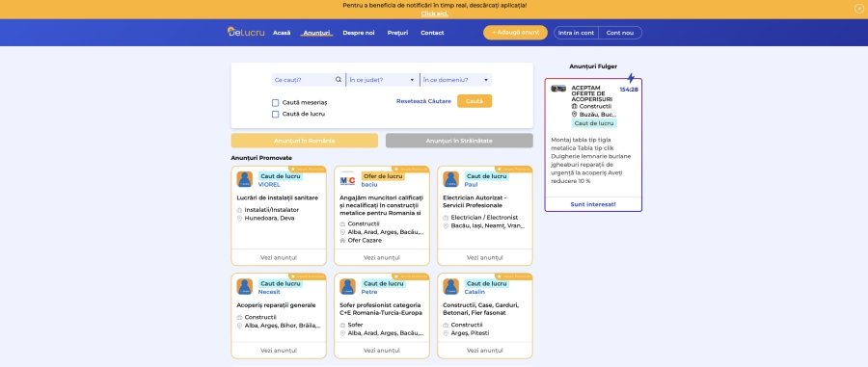Viewport: 868px width, 367px height.
Task: Click Necesit's profile avatar
Action: point(245,286)
